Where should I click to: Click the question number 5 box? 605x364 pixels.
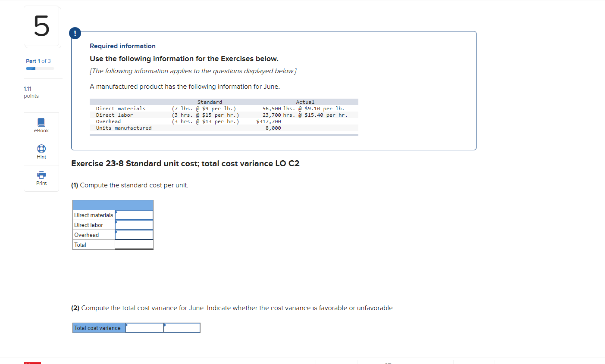click(x=41, y=26)
